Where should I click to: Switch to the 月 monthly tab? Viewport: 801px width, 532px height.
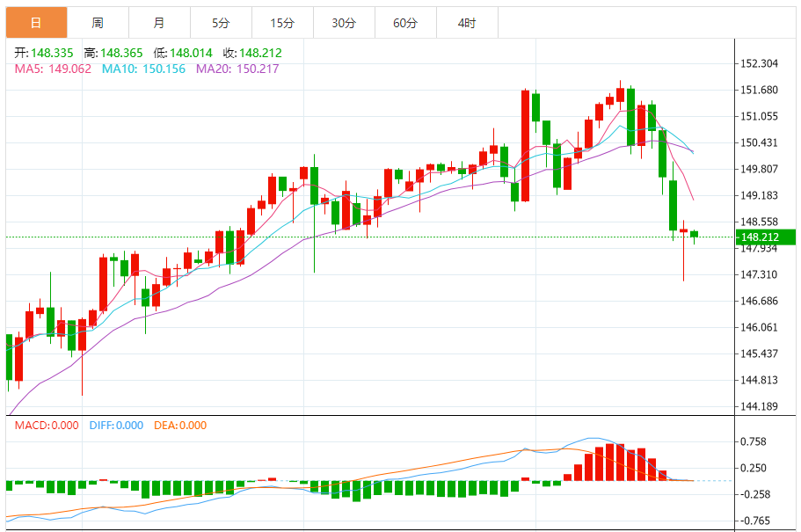coord(159,23)
